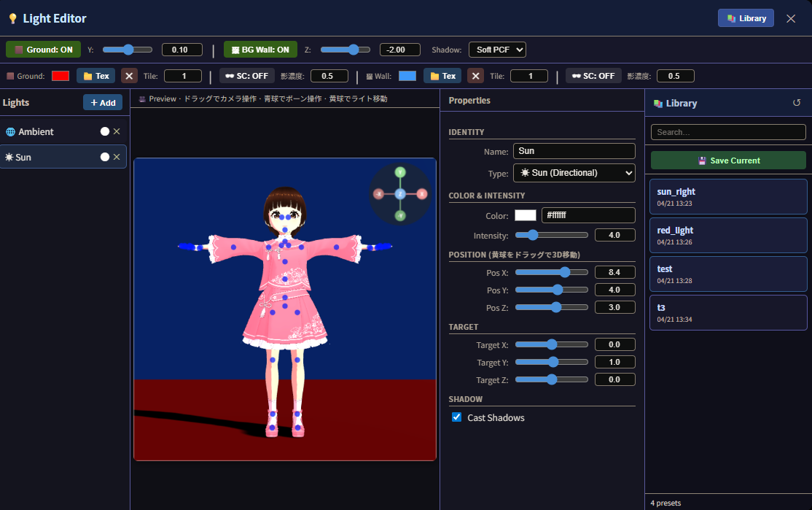This screenshot has height=510, width=812.
Task: Click the negative X axis gizmo ball
Action: point(378,194)
